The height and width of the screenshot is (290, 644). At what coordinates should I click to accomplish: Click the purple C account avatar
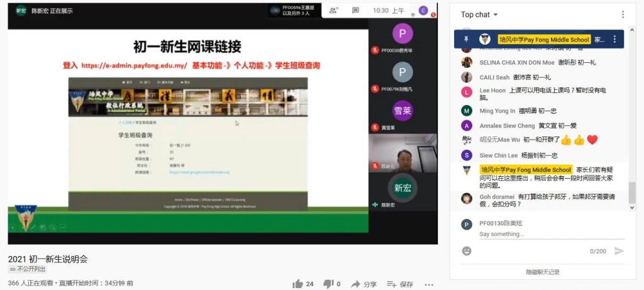click(423, 11)
